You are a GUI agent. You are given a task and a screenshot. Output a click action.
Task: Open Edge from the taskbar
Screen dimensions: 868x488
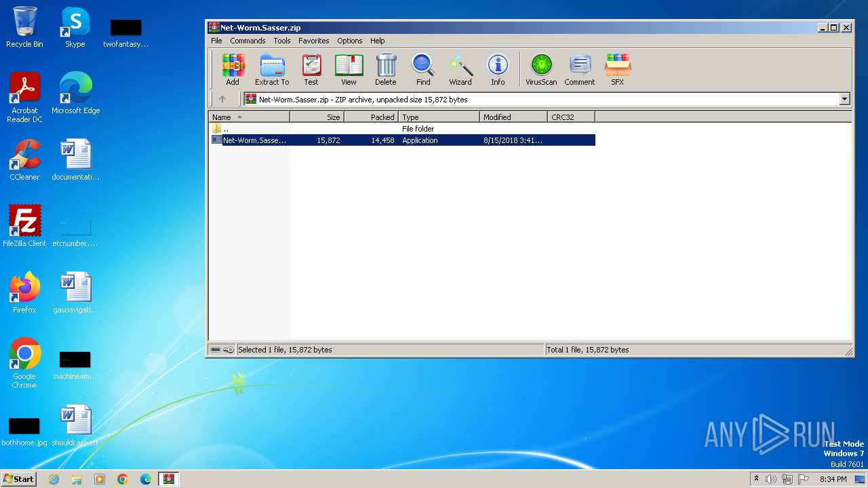(146, 479)
